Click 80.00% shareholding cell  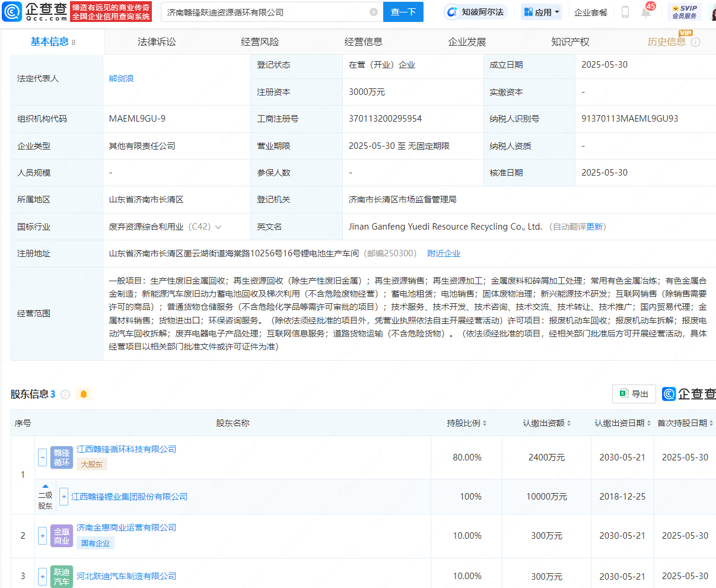click(467, 457)
